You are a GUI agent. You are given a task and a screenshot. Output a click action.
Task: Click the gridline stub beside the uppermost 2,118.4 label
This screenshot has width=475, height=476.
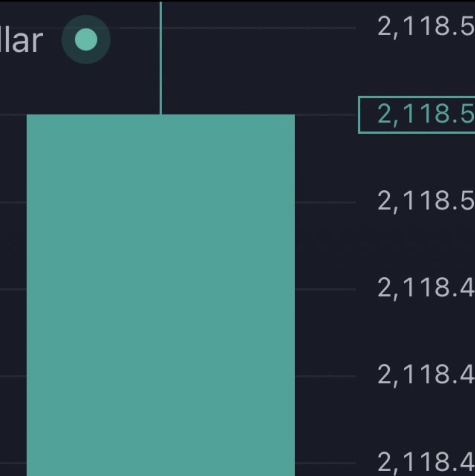(x=325, y=289)
